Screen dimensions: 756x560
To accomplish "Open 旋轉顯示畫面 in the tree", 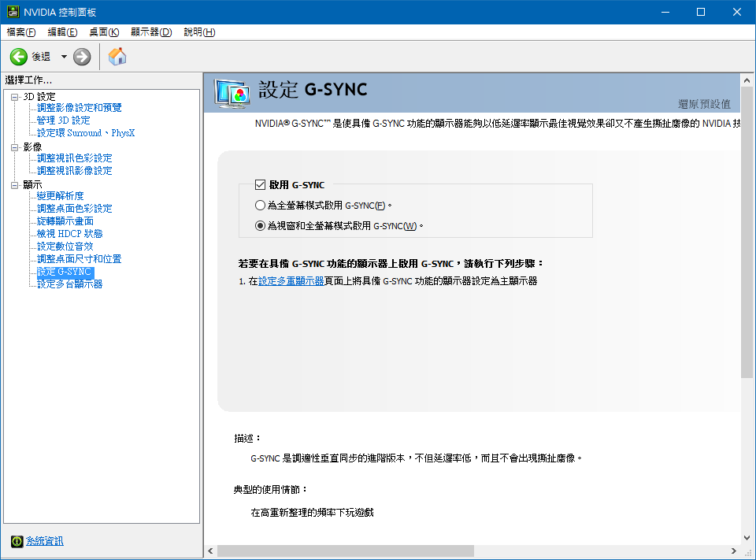I will pyautogui.click(x=65, y=221).
